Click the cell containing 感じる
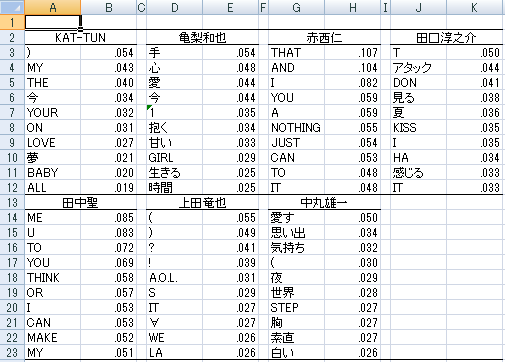Screen dimensions: 505x362 click(x=418, y=172)
